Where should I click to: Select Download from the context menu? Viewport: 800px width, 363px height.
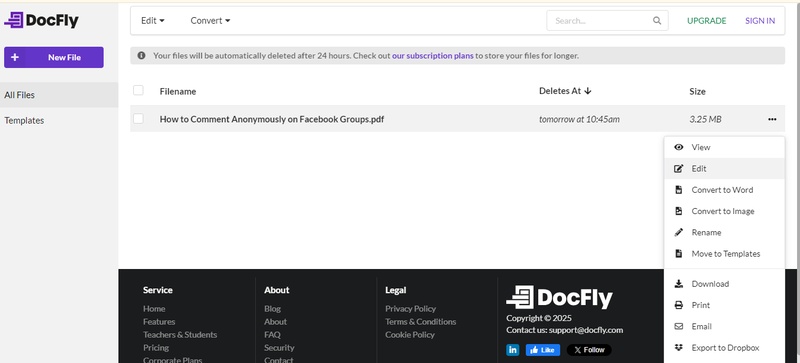[724, 284]
